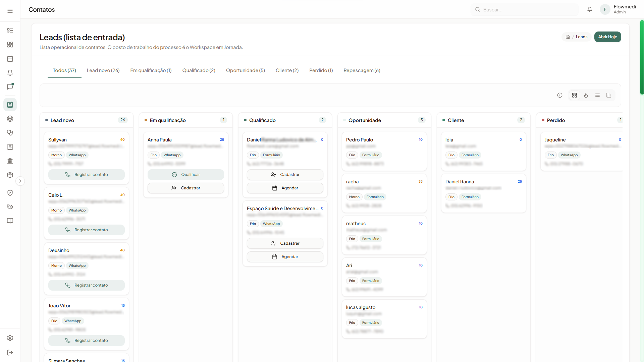Open the target icon in sidebar
The width and height of the screenshot is (644, 362).
[x=10, y=119]
